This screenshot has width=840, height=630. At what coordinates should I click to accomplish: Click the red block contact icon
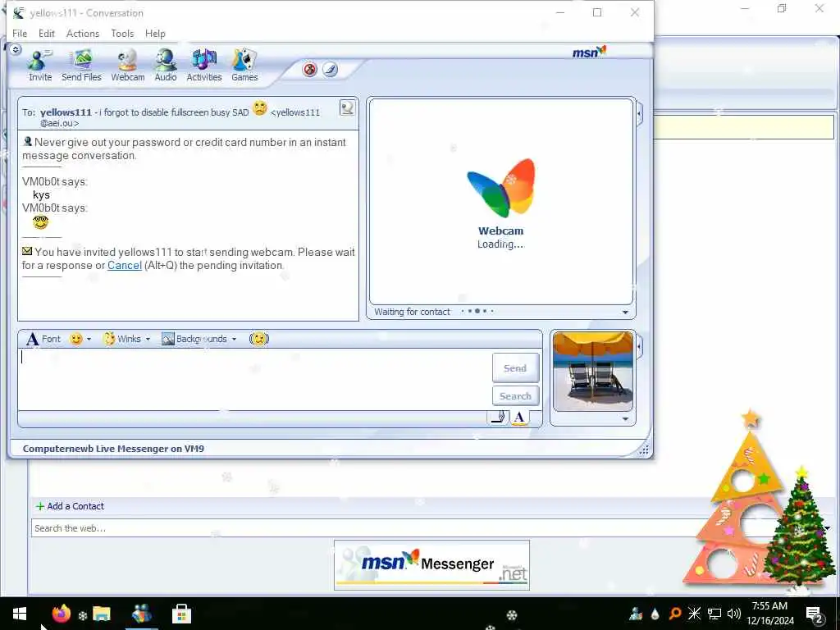pos(309,69)
